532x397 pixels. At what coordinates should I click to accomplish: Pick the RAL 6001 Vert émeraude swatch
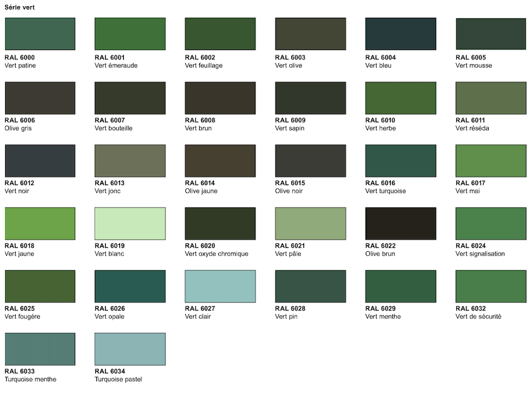130,34
